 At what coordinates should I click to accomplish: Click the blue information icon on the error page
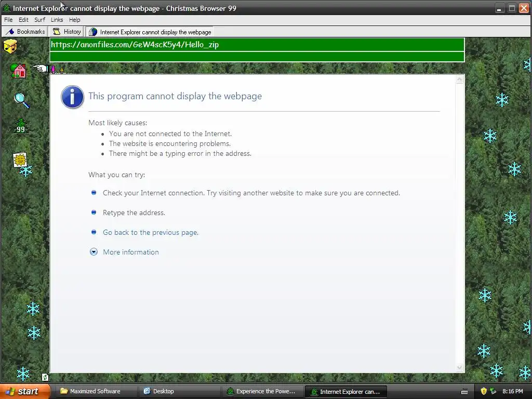coord(72,97)
